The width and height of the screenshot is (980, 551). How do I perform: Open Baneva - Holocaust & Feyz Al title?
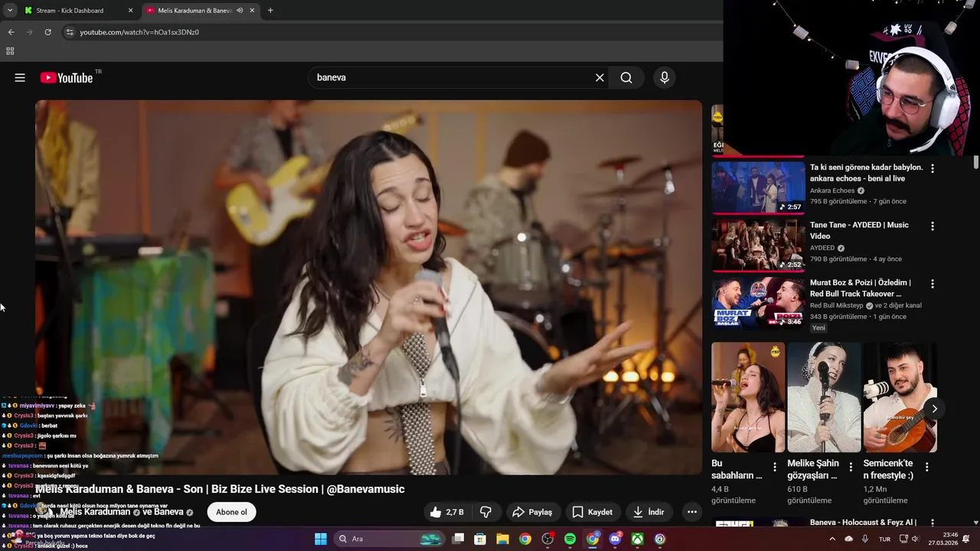click(863, 523)
